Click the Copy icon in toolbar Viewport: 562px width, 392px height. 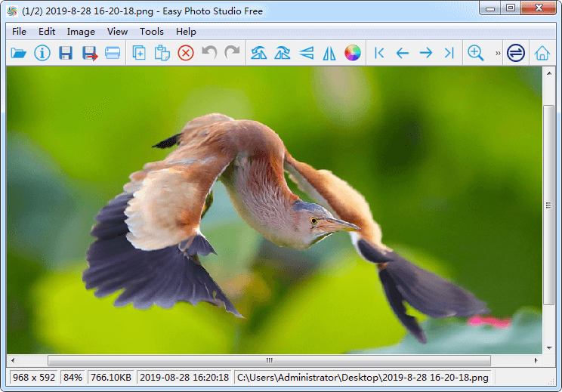[x=139, y=53]
